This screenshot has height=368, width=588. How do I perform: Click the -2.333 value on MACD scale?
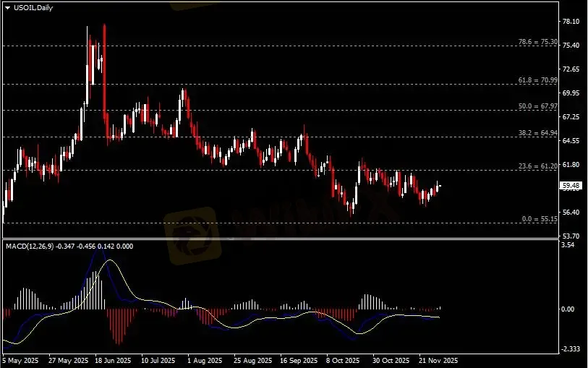pyautogui.click(x=571, y=348)
